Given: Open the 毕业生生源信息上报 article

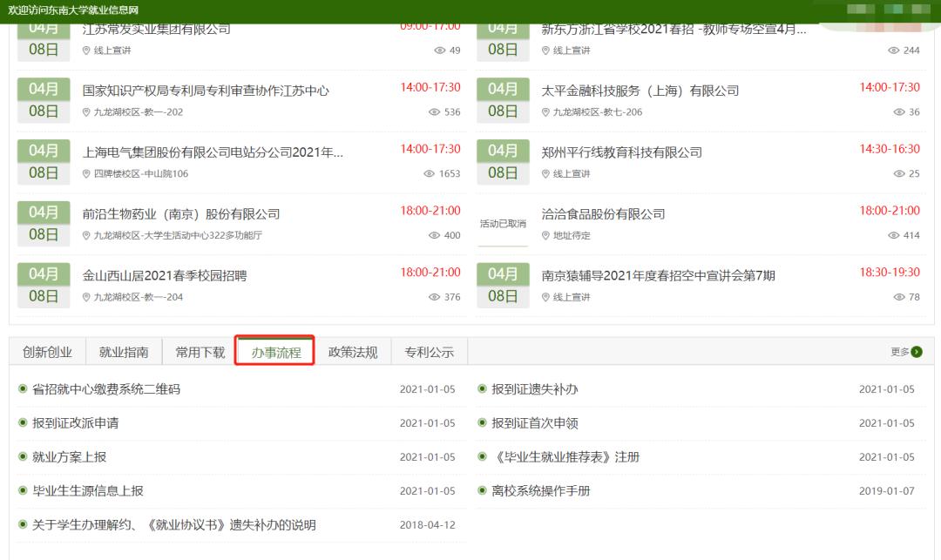Looking at the screenshot, I should (x=88, y=491).
